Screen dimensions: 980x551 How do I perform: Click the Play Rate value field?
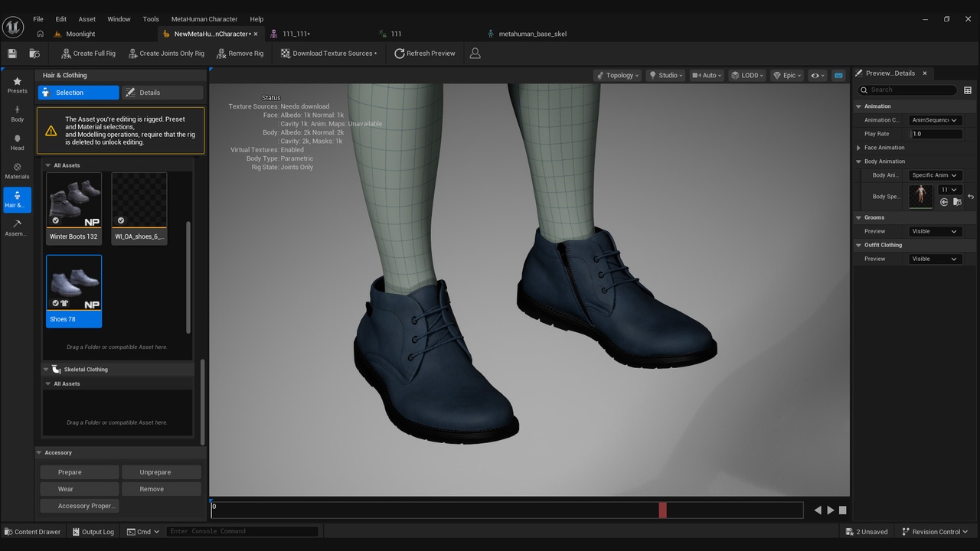click(x=935, y=134)
